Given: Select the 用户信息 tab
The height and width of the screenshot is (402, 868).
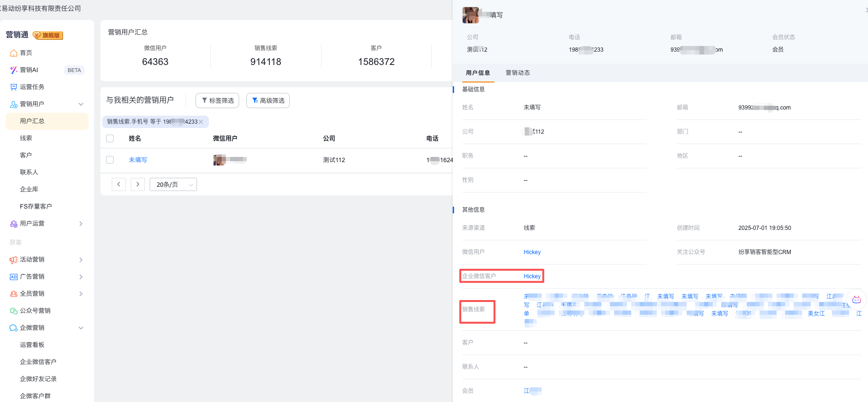Looking at the screenshot, I should [x=478, y=73].
